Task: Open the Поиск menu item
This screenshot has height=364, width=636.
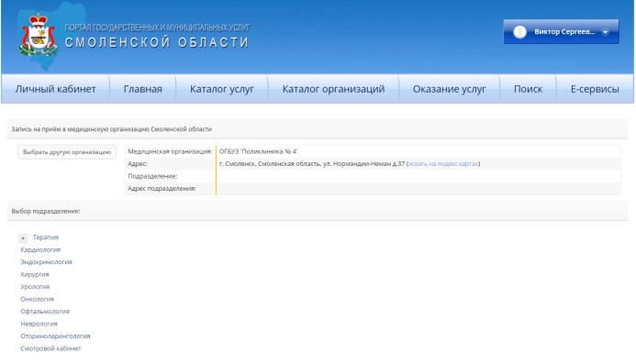Action: [x=528, y=89]
